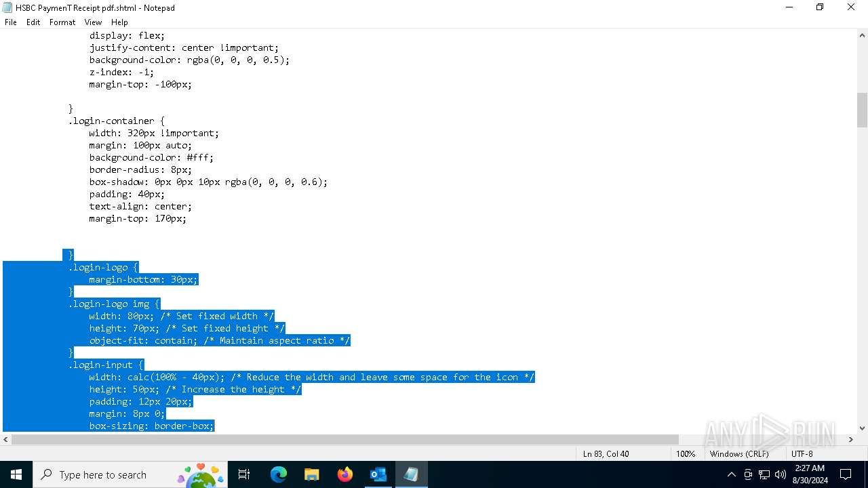Click the vertical scrollbar up arrow
Screen dimensions: 868x488
862,35
